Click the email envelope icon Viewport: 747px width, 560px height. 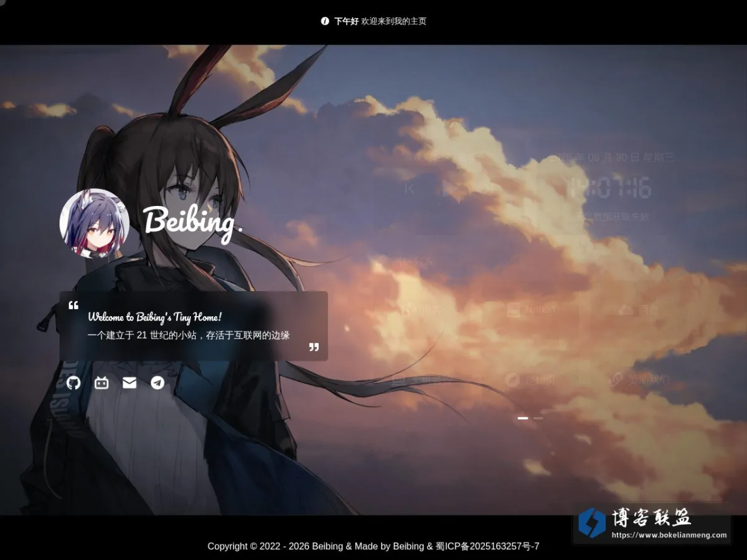click(x=129, y=383)
